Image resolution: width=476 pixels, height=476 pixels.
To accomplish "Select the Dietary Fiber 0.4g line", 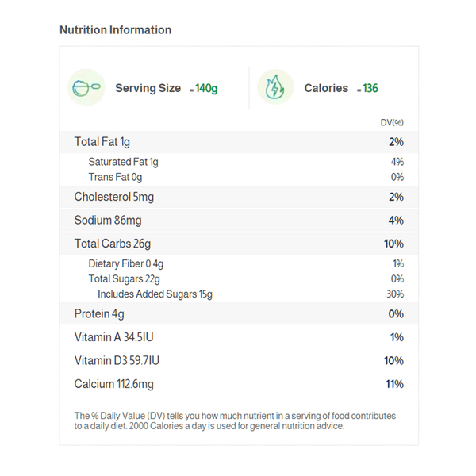I will coord(126,263).
